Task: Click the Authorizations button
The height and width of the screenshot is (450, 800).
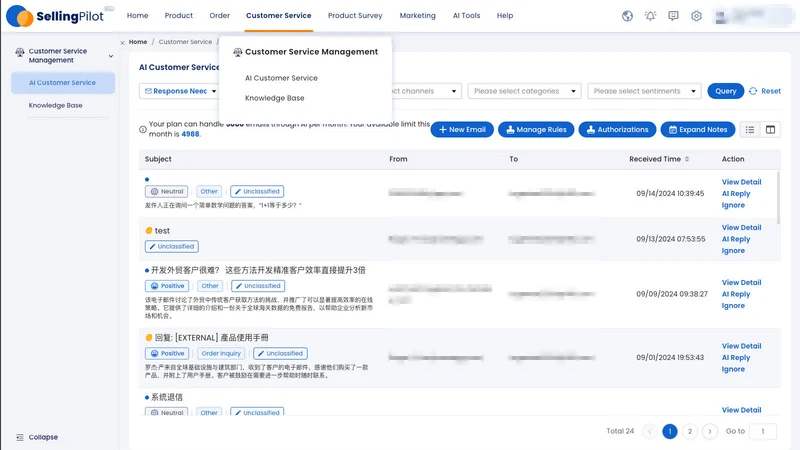Action: (x=617, y=130)
